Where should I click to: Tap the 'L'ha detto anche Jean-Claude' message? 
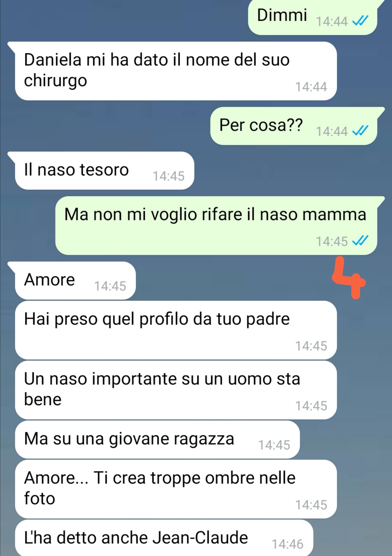pyautogui.click(x=164, y=538)
